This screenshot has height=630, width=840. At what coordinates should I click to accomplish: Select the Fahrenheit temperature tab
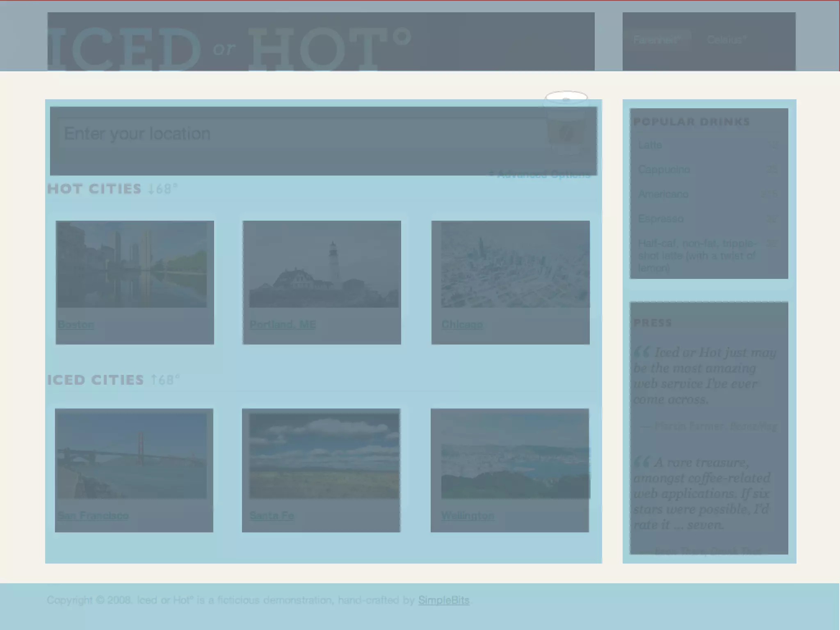[657, 40]
